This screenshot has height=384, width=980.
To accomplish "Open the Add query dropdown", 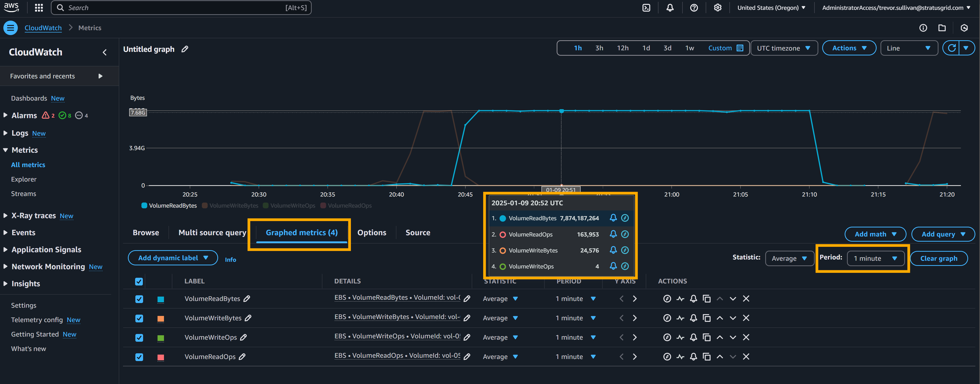I will [943, 234].
